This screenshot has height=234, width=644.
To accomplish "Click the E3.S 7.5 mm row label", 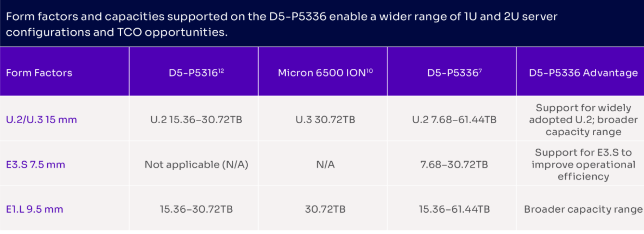I will (x=35, y=165).
